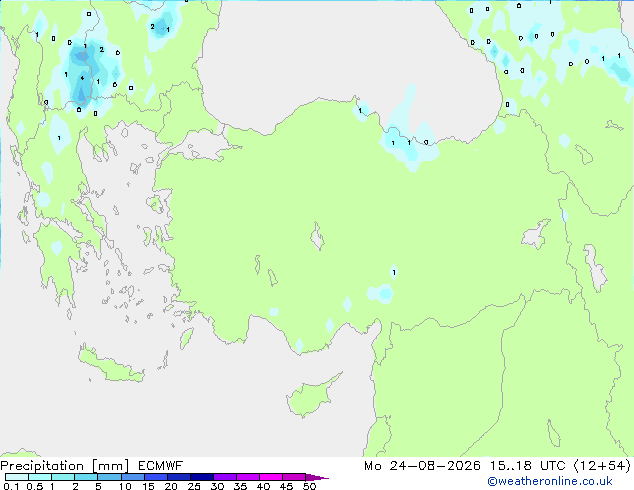Screen dimensions: 634x490
Task: Choose the 5–10 mm blue legend swatch
Action: click(x=109, y=477)
